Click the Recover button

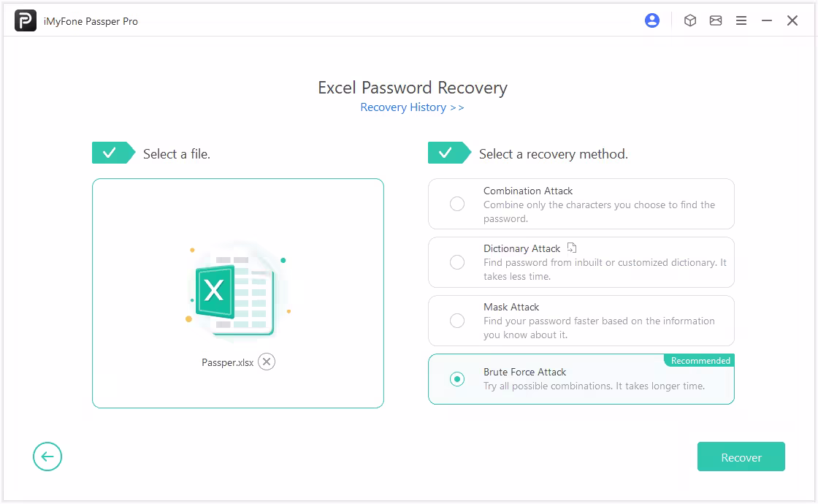coord(741,457)
